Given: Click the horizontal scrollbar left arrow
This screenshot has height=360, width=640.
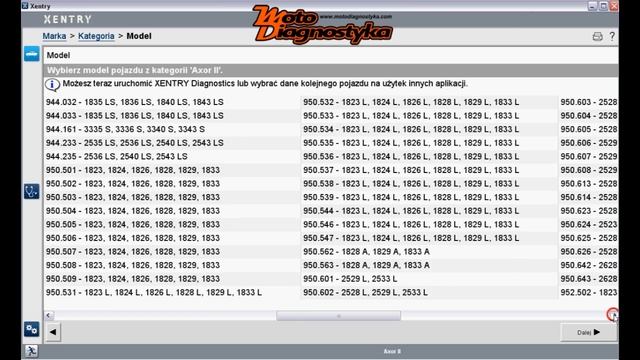Looking at the screenshot, I should coord(49,315).
